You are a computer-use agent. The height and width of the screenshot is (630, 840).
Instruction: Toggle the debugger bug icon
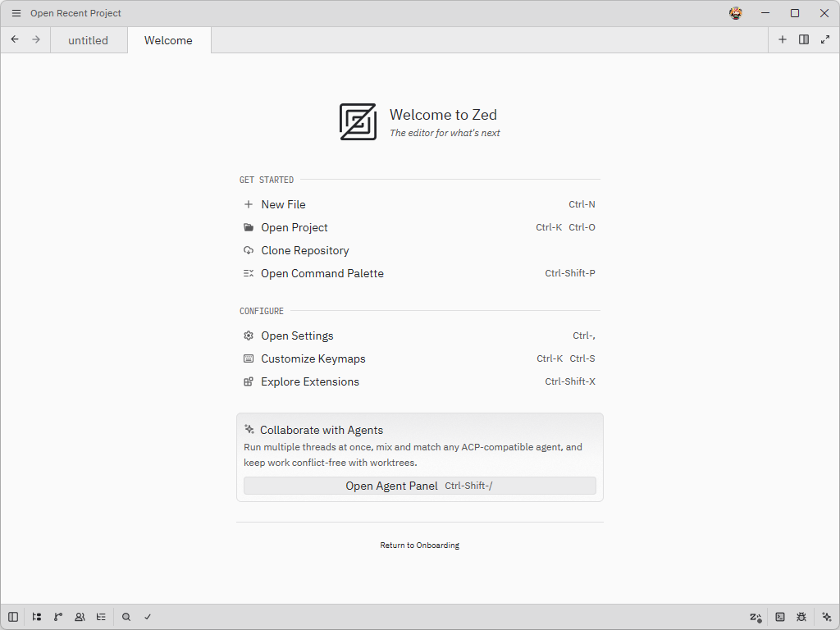click(801, 617)
